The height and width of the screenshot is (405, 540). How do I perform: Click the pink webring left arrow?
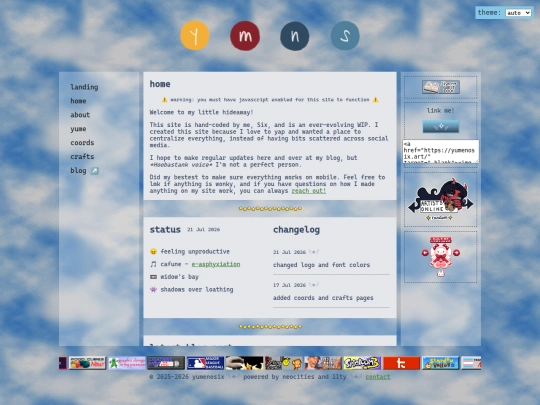click(x=425, y=253)
